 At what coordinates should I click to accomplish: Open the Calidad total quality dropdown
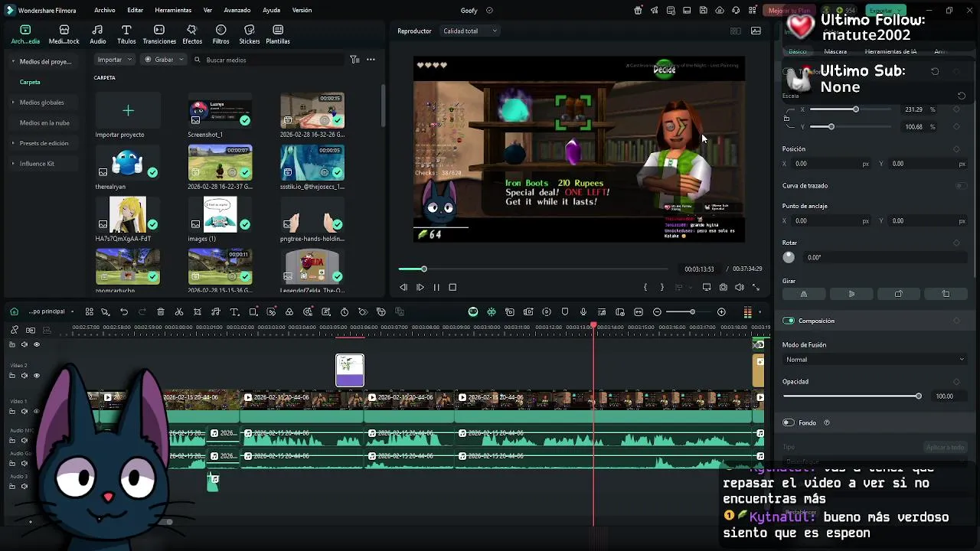click(x=469, y=31)
